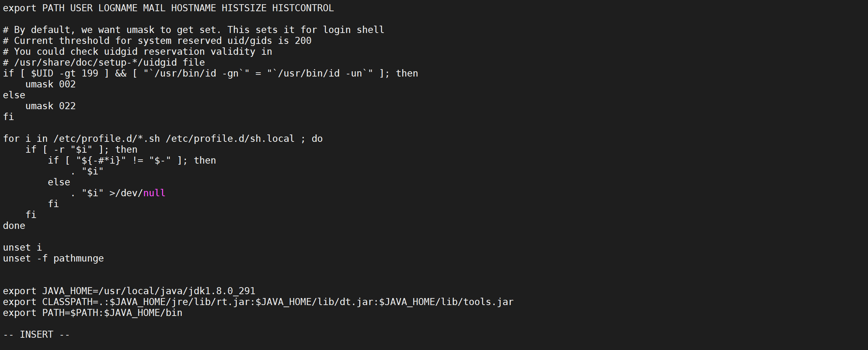Click 'jdk1.8.0_291' in JAVA_HOME path
Viewport: 868px width, 350px height.
click(222, 291)
